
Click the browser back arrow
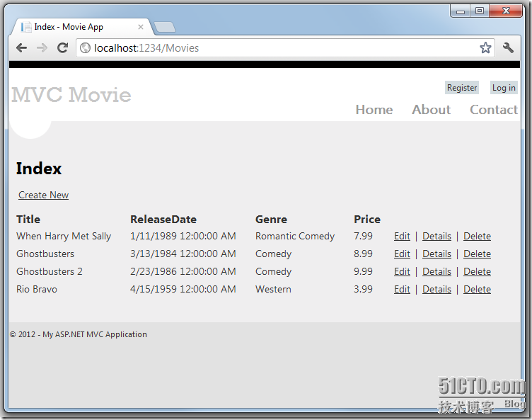point(21,48)
